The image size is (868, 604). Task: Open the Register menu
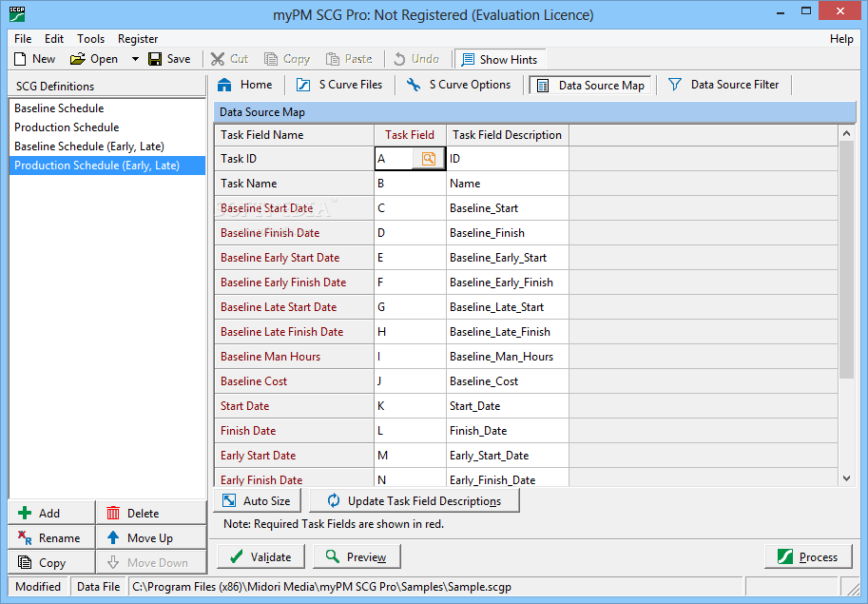coord(138,39)
